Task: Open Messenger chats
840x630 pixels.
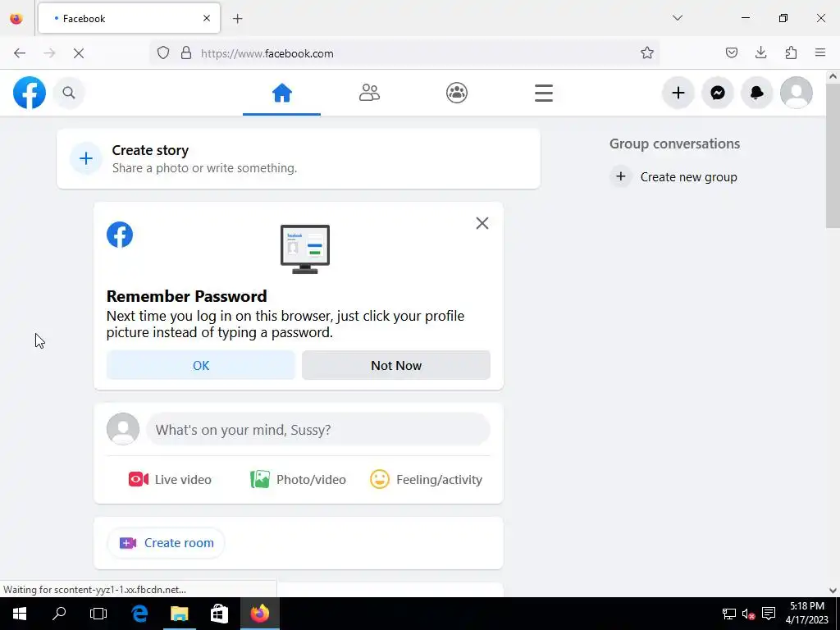Action: tap(718, 93)
